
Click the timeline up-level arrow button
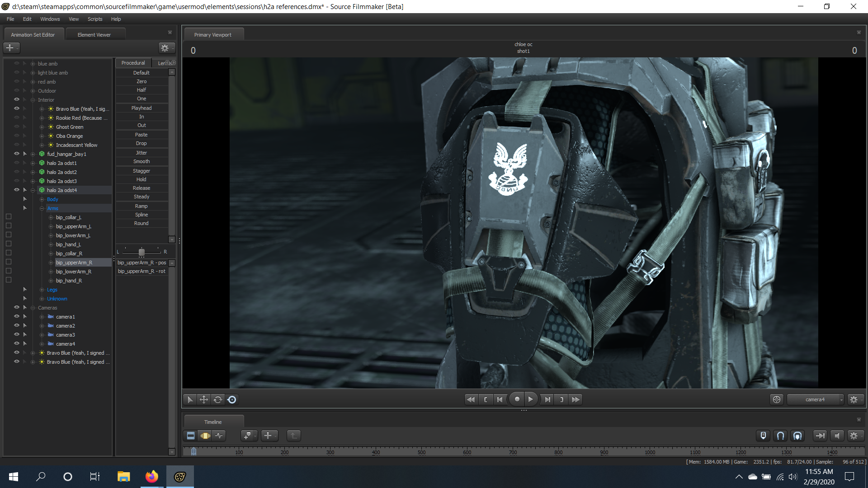(x=293, y=436)
